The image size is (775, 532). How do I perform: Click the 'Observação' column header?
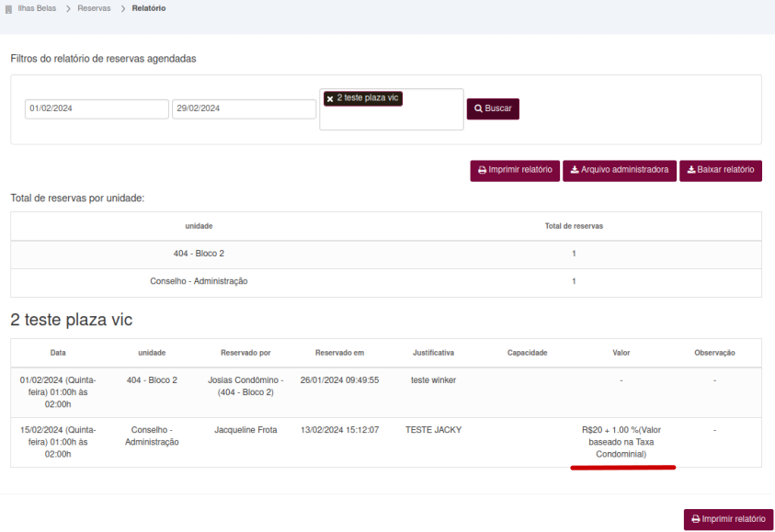point(714,353)
